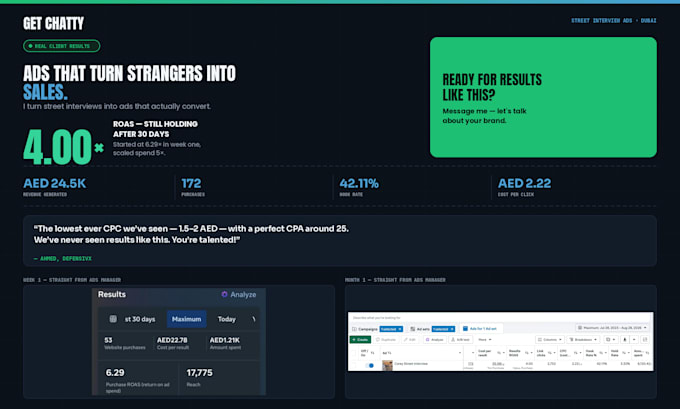Click the '53' website purchases value

click(x=108, y=340)
